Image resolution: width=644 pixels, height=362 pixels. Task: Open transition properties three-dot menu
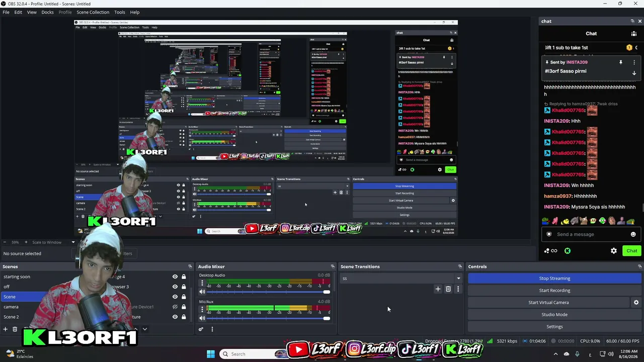tap(458, 289)
